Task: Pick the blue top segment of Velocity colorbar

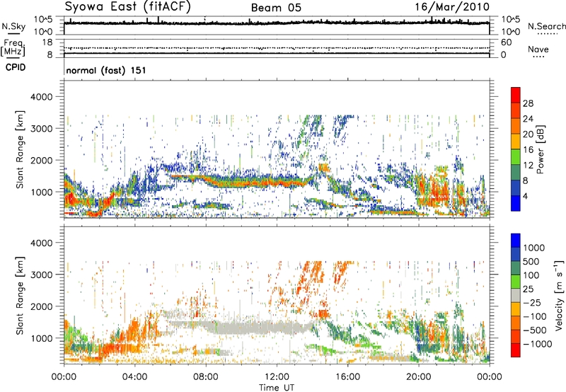Action: click(x=516, y=241)
